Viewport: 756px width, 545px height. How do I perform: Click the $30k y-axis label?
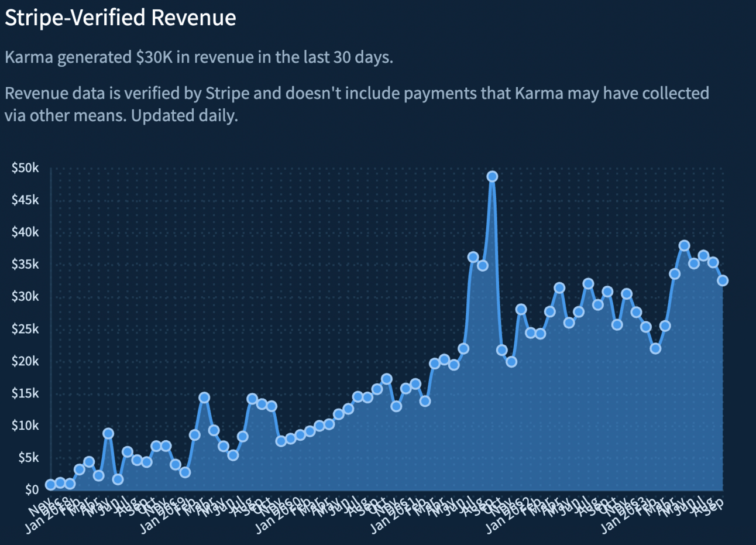pyautogui.click(x=25, y=297)
